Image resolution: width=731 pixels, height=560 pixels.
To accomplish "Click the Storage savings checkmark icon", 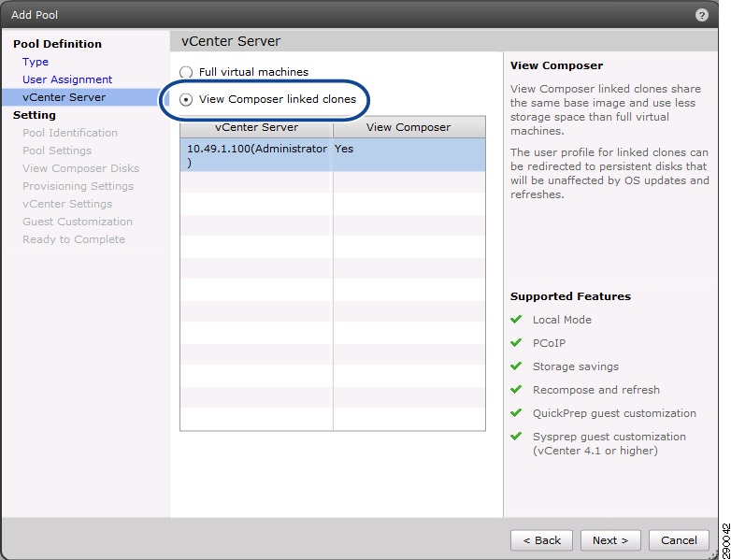I will pyautogui.click(x=516, y=366).
